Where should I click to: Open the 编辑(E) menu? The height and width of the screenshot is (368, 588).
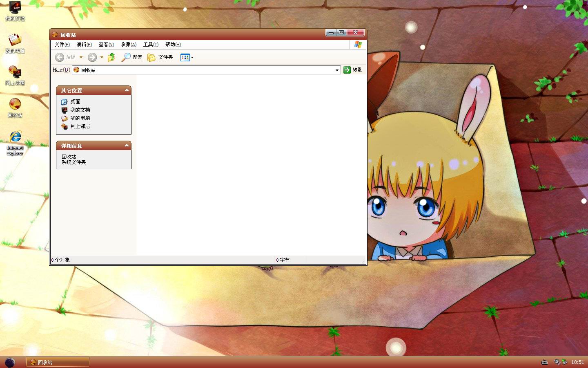click(84, 45)
